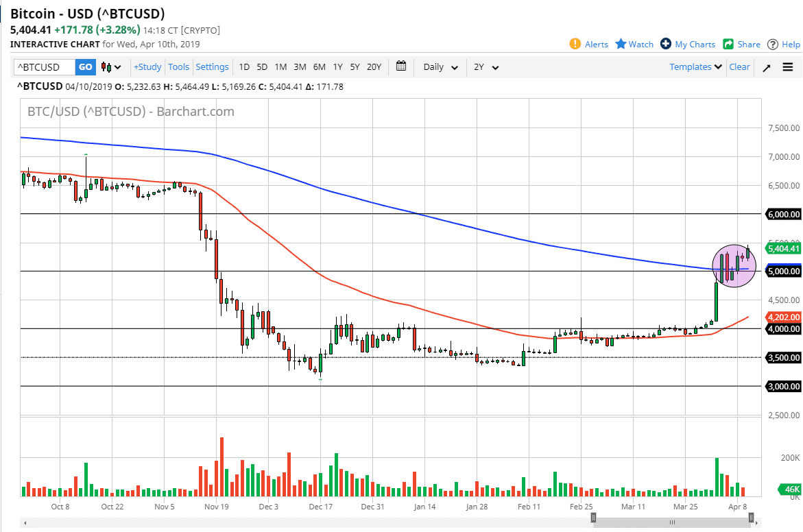Open the Tools menu

(178, 66)
